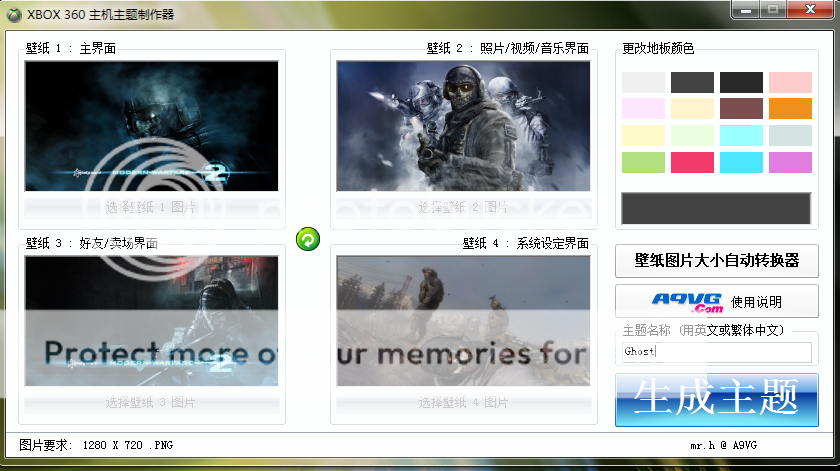
Task: Click the green refresh arrow icon
Action: 308,239
